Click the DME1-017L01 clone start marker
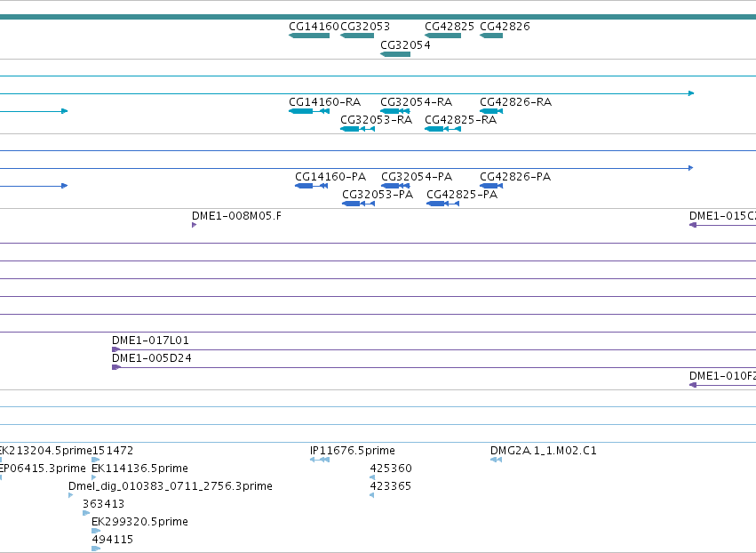 point(116,349)
